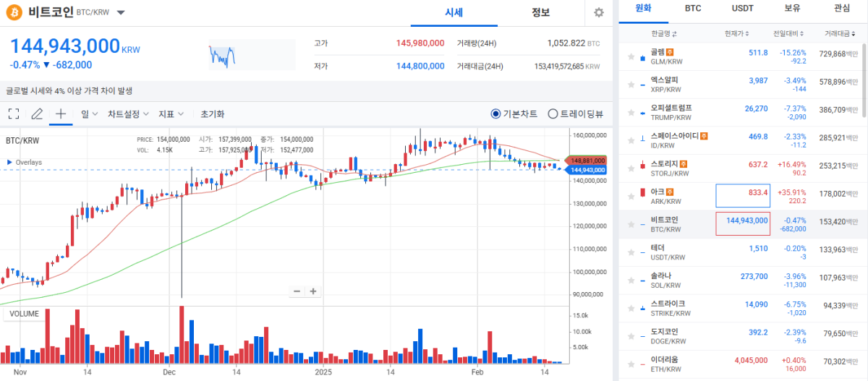Sort list by 전일대비 column
The image size is (868, 381).
point(787,33)
